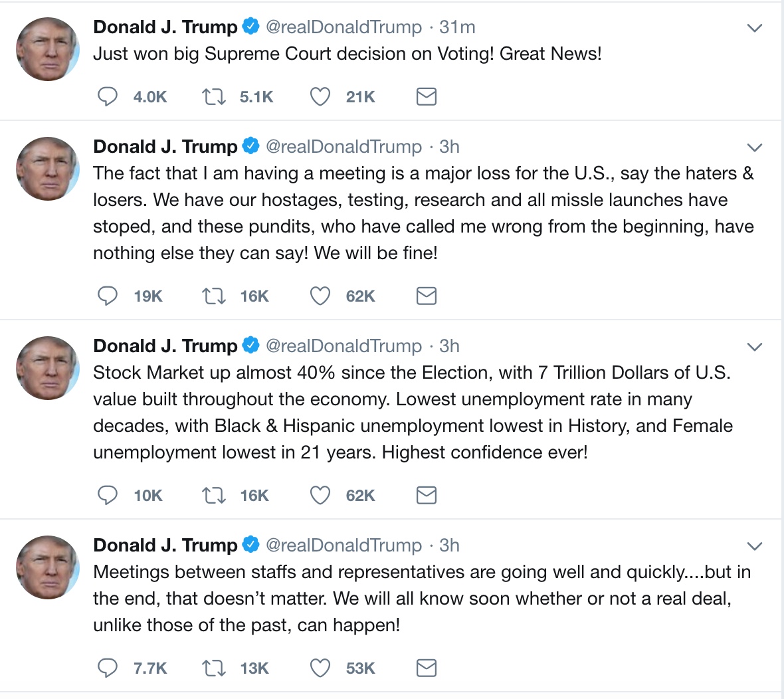Retweet the Supreme Court Voting tweet

214,97
